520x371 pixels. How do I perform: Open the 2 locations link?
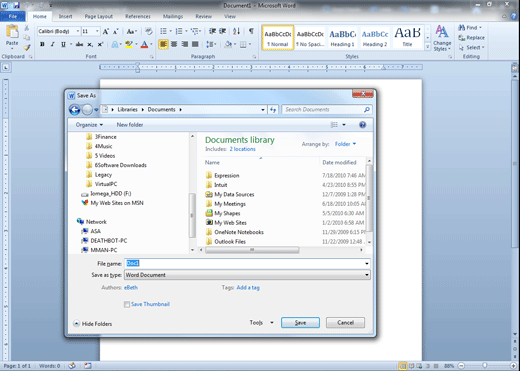[242, 149]
